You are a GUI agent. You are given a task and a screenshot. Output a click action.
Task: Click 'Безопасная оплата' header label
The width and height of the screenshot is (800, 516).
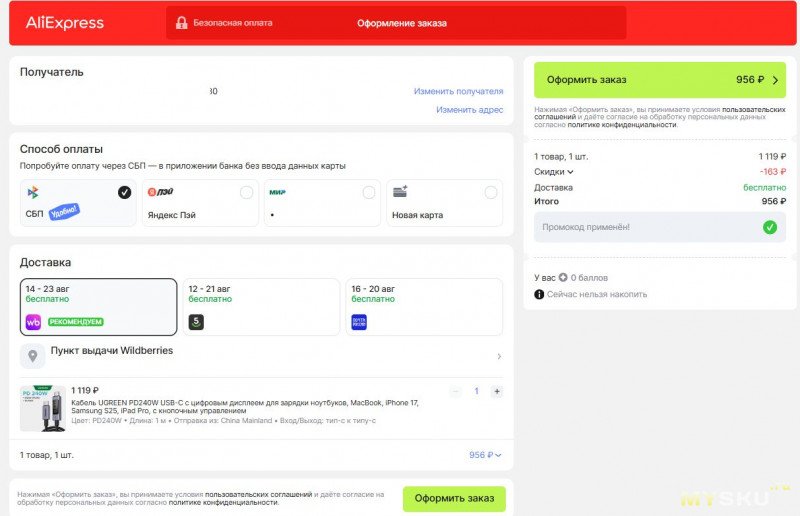[233, 23]
